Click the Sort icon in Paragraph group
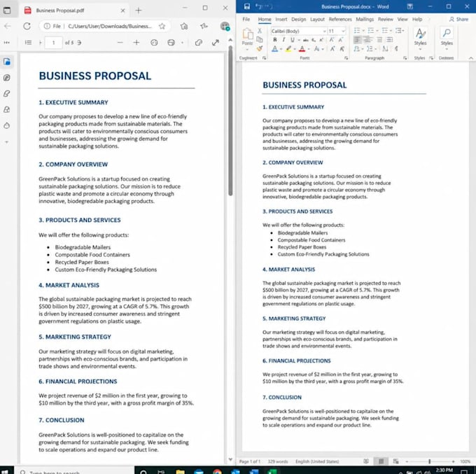This screenshot has width=476, height=474. (x=385, y=48)
